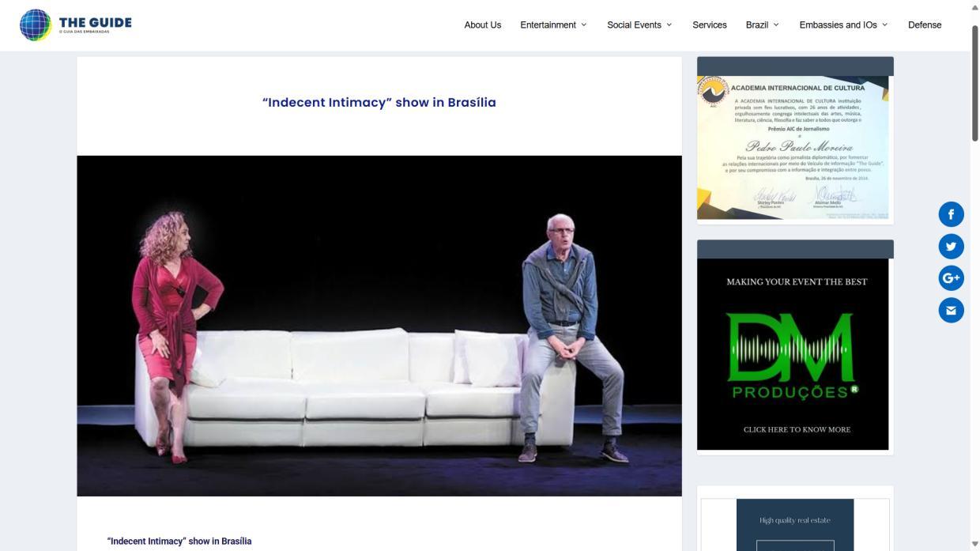Open the About Us page
The image size is (980, 551).
(x=483, y=25)
